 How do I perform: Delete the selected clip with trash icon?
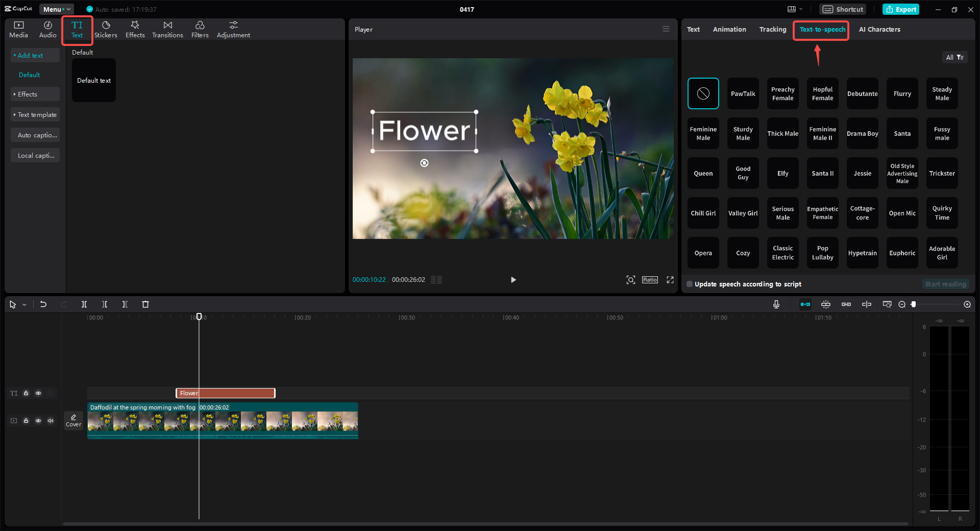coord(145,304)
